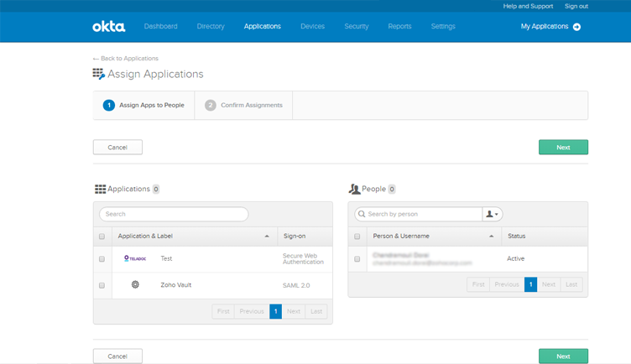The width and height of the screenshot is (631, 364).
Task: Click the Applications search field
Action: (174, 214)
